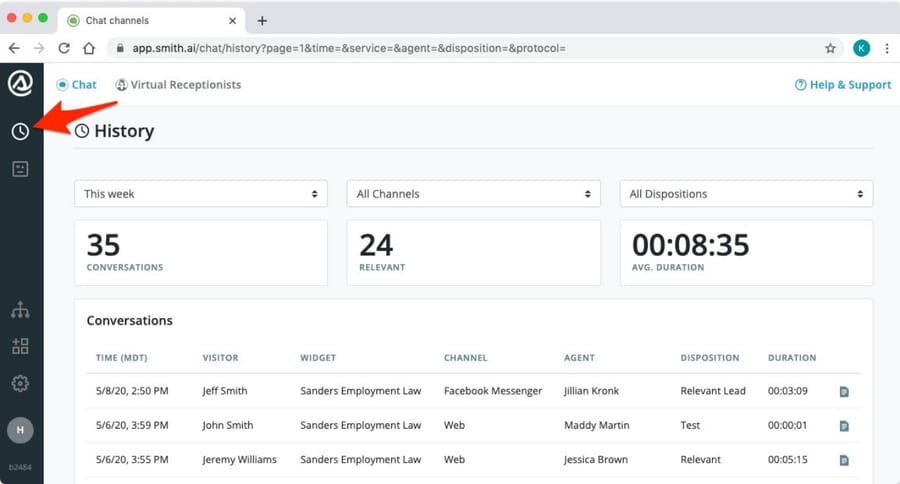
Task: Click the AGENT column header
Action: [x=579, y=358]
